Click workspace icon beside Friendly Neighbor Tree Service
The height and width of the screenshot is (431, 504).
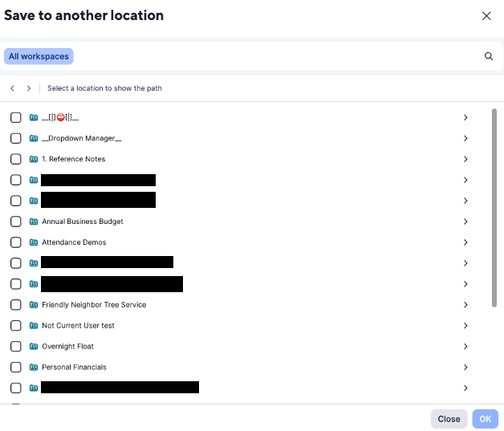(34, 305)
